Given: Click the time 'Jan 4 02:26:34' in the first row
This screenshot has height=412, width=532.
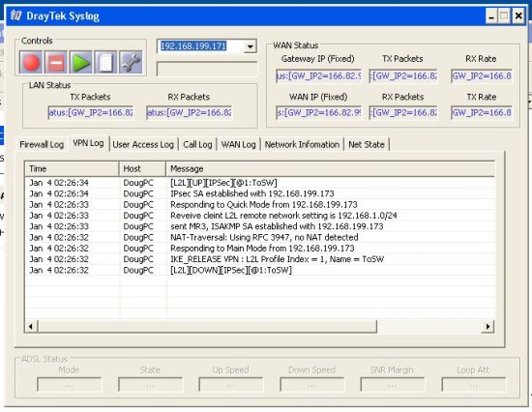Looking at the screenshot, I should point(59,183).
